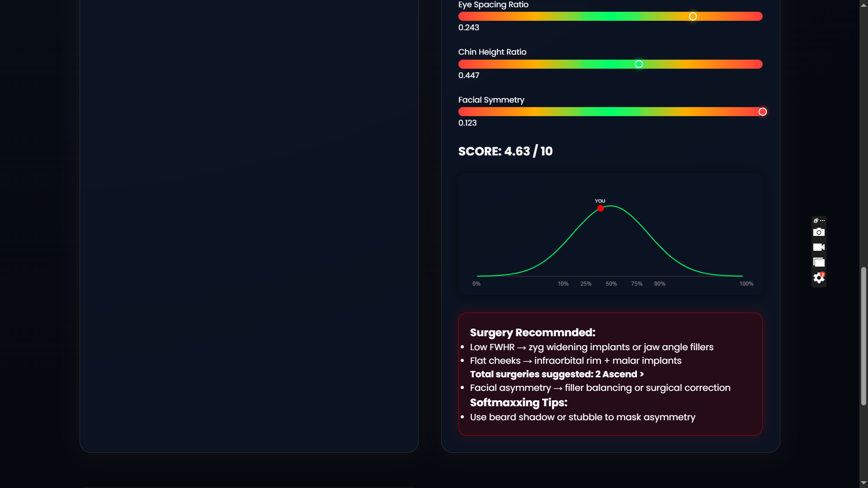
Task: Click the capture toolbar logo icon
Action: [816, 221]
